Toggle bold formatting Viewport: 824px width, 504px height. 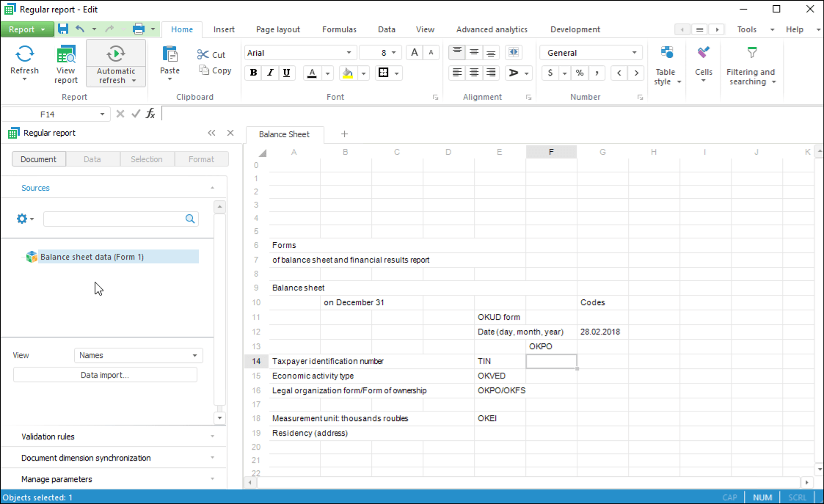[x=254, y=73]
